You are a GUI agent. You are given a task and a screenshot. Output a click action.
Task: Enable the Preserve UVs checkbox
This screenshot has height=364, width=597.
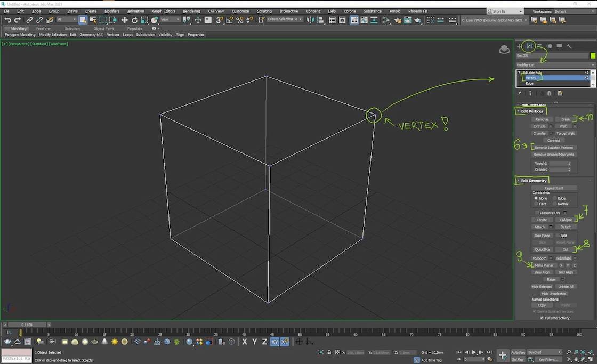[537, 213]
